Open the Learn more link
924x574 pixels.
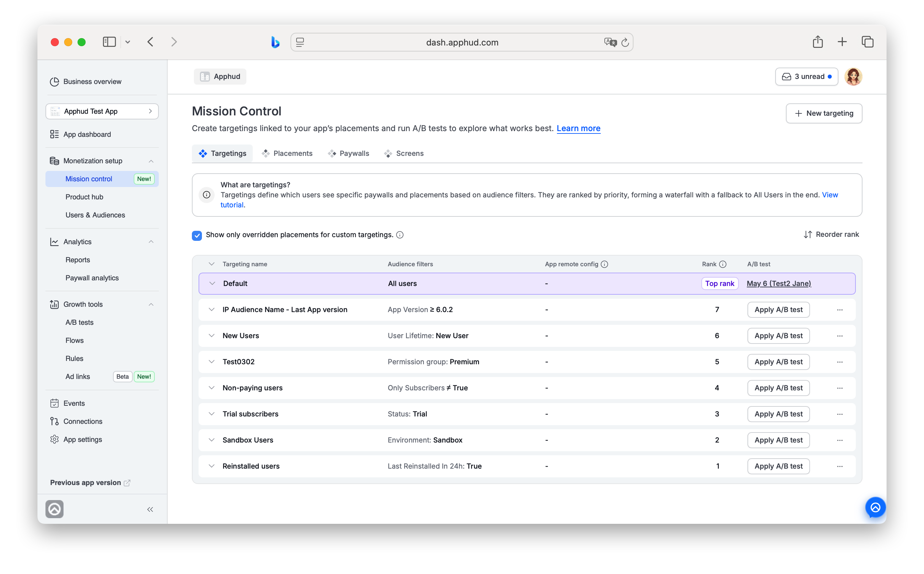point(578,128)
